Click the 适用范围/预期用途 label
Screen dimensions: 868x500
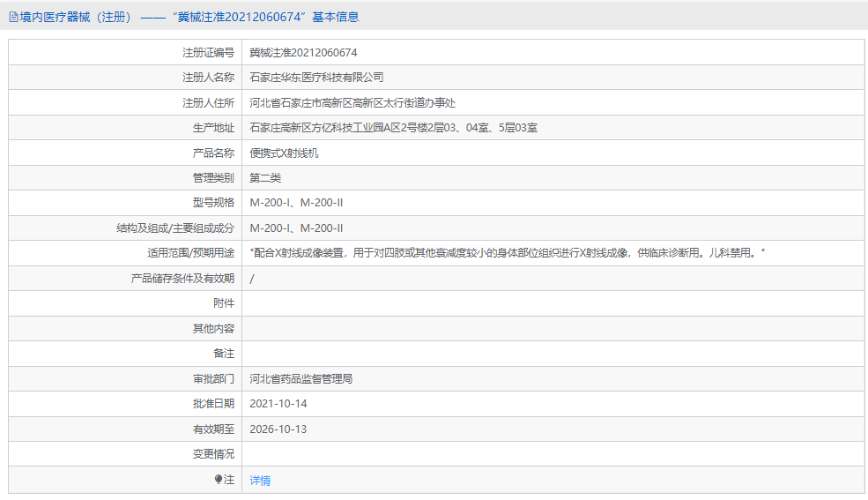pyautogui.click(x=191, y=253)
